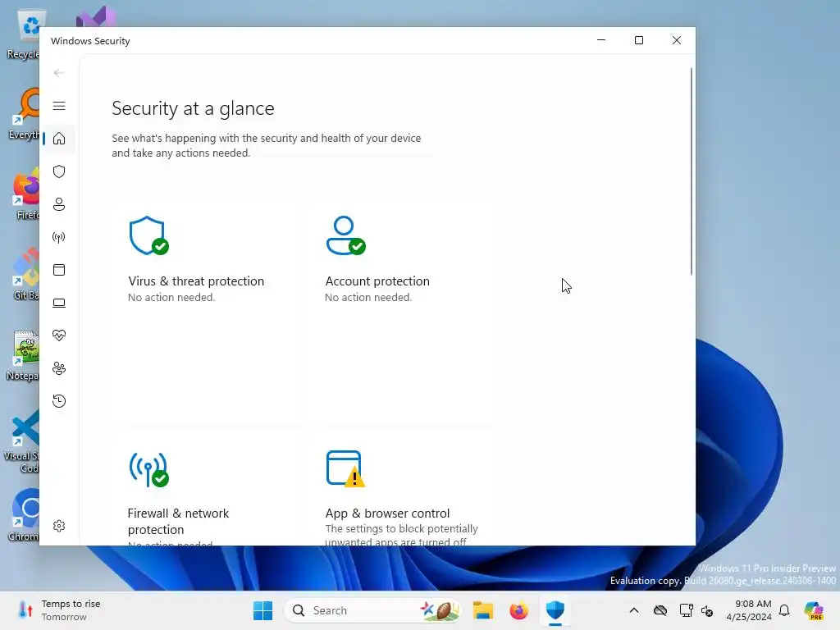Open Account protection person sidebar icon
This screenshot has height=630, width=840.
click(x=59, y=204)
